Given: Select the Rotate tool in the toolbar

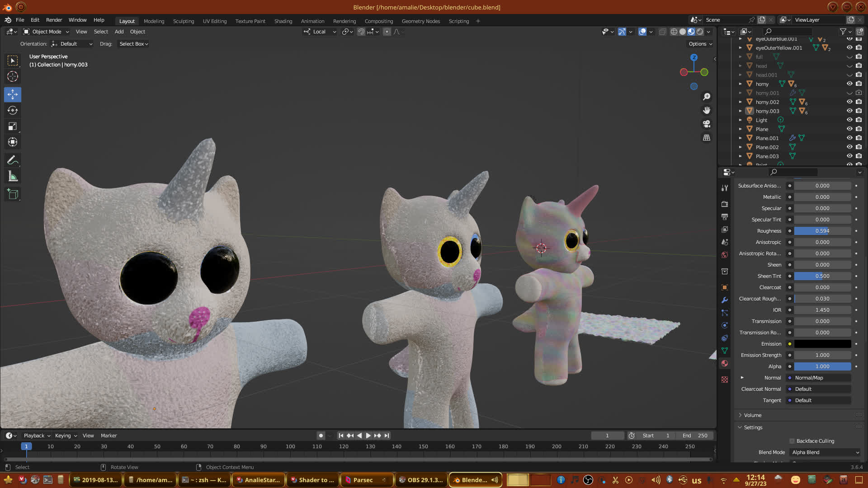Looking at the screenshot, I should pos(13,111).
